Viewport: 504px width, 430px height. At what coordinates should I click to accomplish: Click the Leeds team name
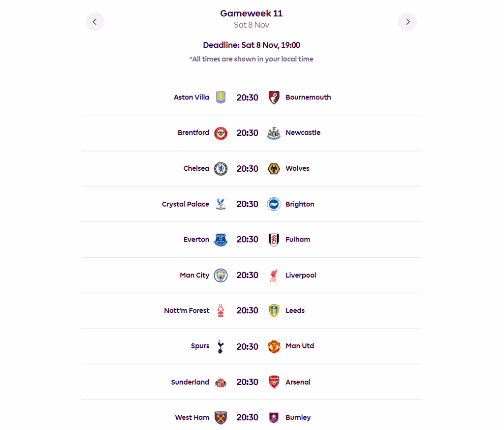point(295,311)
